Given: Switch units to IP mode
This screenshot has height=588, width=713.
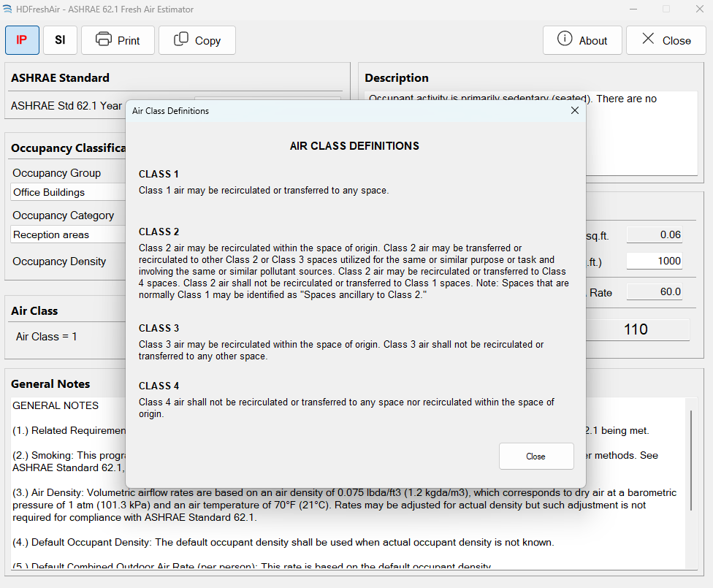Looking at the screenshot, I should tap(22, 40).
